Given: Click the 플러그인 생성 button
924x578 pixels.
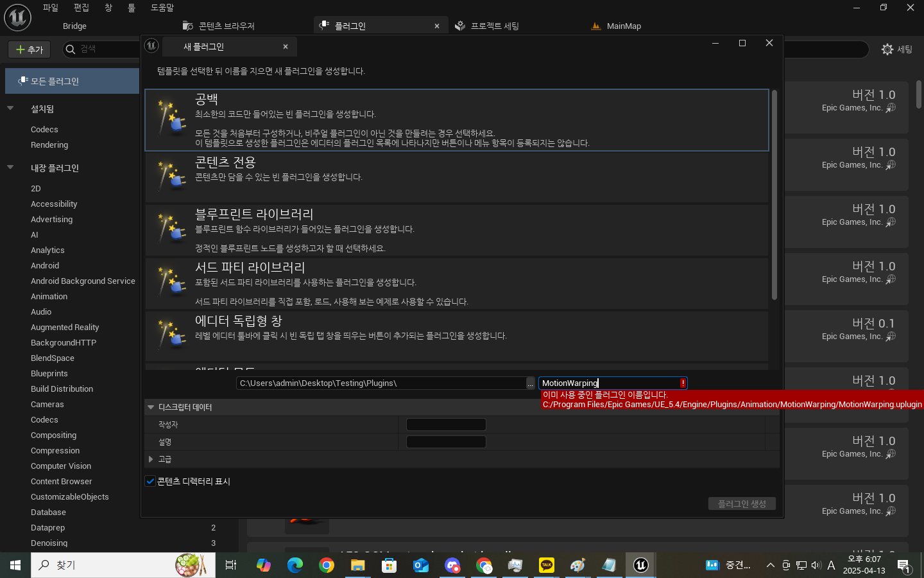Looking at the screenshot, I should (x=742, y=504).
